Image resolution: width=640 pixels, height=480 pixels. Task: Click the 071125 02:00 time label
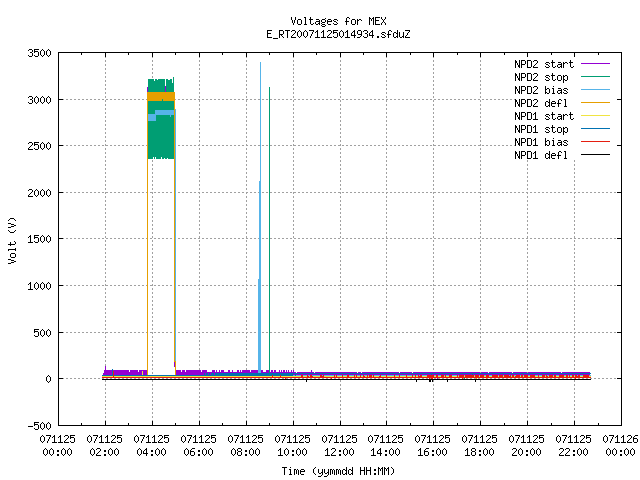[x=104, y=445]
